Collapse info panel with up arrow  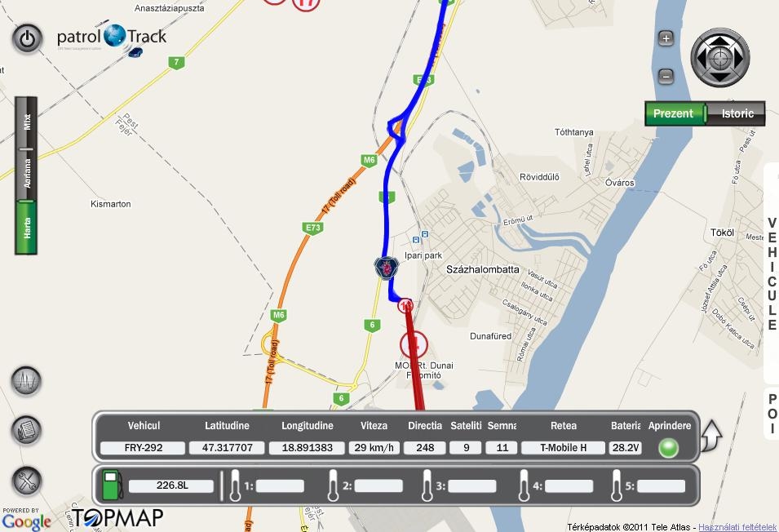[712, 436]
